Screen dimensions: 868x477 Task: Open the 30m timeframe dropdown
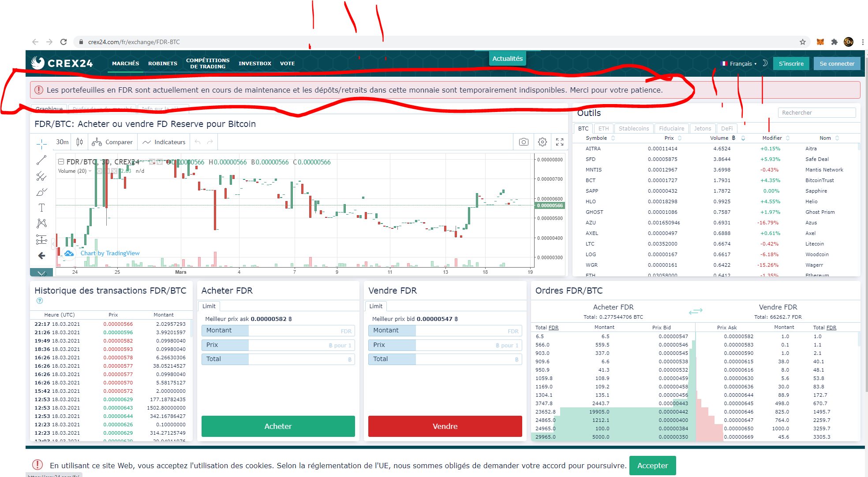(x=62, y=142)
